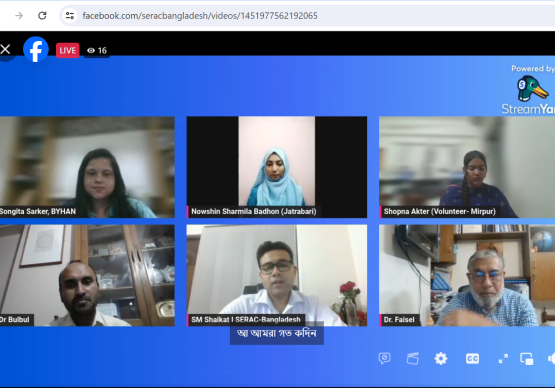Select Shopna Akter video tile

point(467,167)
